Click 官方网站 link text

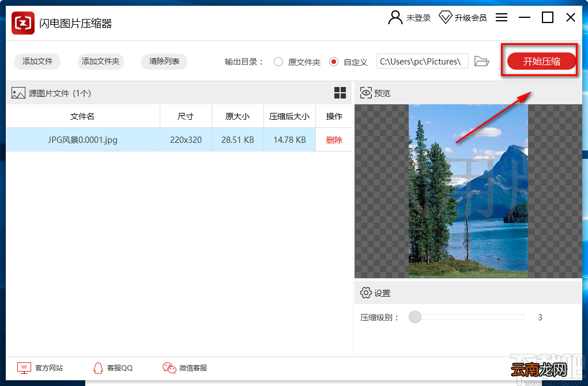[49, 368]
